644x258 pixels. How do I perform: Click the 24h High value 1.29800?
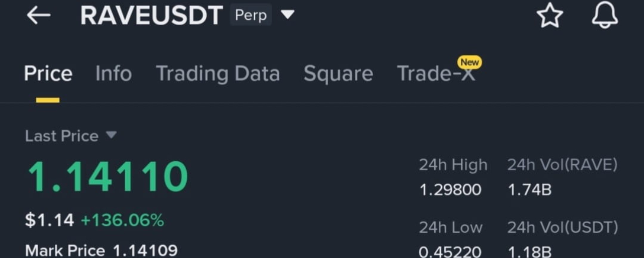coord(450,190)
